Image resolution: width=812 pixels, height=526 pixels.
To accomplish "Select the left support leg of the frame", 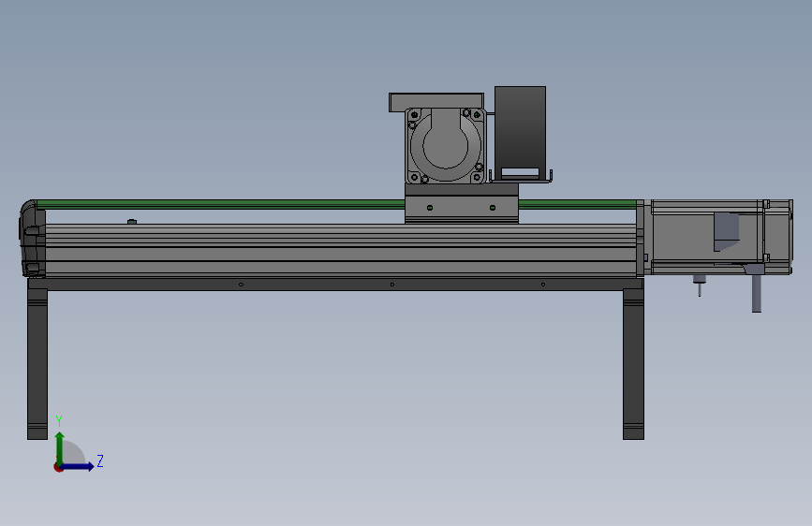I will pos(37,364).
